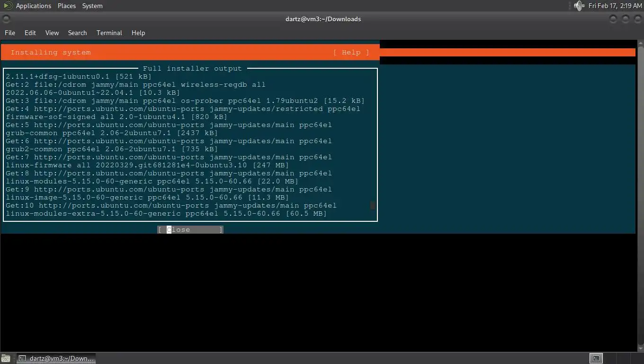Click the [ Help ] button in installer header
The image size is (644, 364).
(x=351, y=52)
